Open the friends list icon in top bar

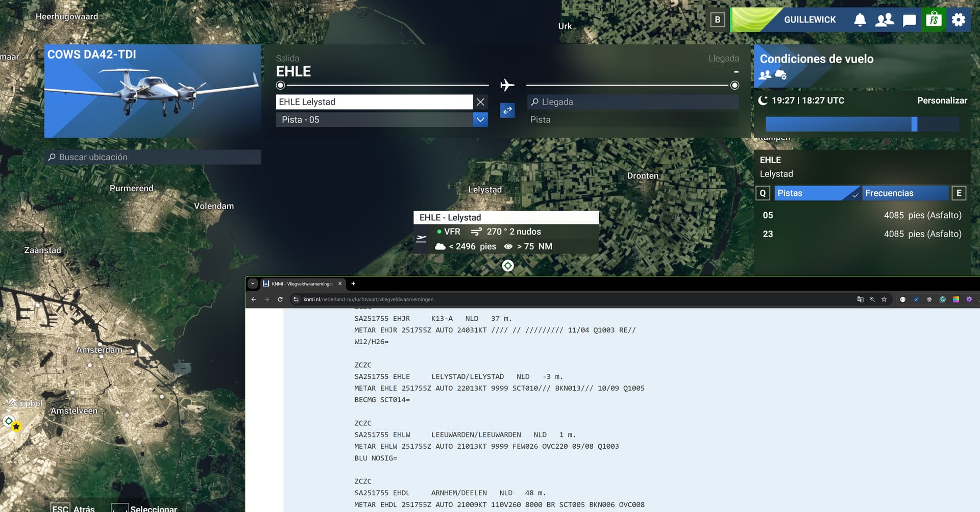884,20
